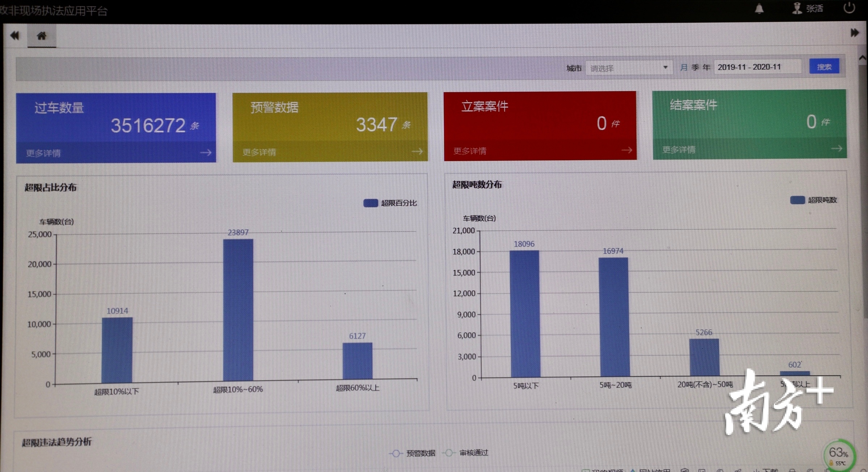Click arrow on 预警数据 card
The height and width of the screenshot is (472, 868).
pyautogui.click(x=417, y=151)
